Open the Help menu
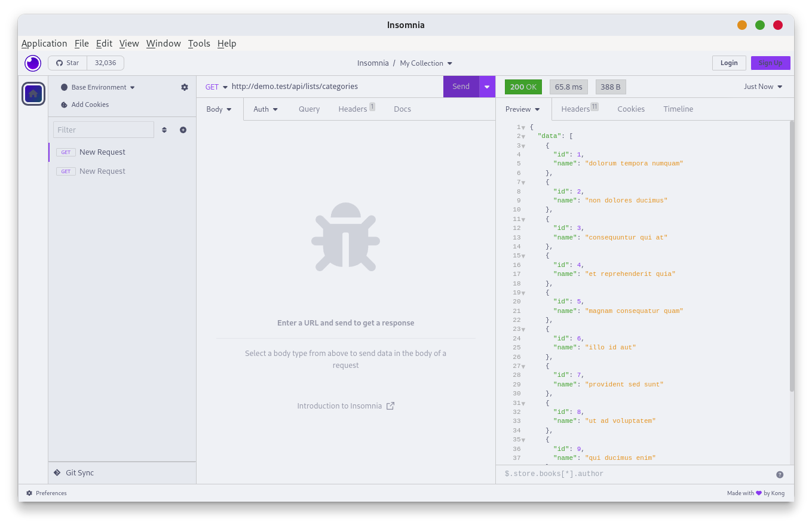812x525 pixels. click(227, 44)
